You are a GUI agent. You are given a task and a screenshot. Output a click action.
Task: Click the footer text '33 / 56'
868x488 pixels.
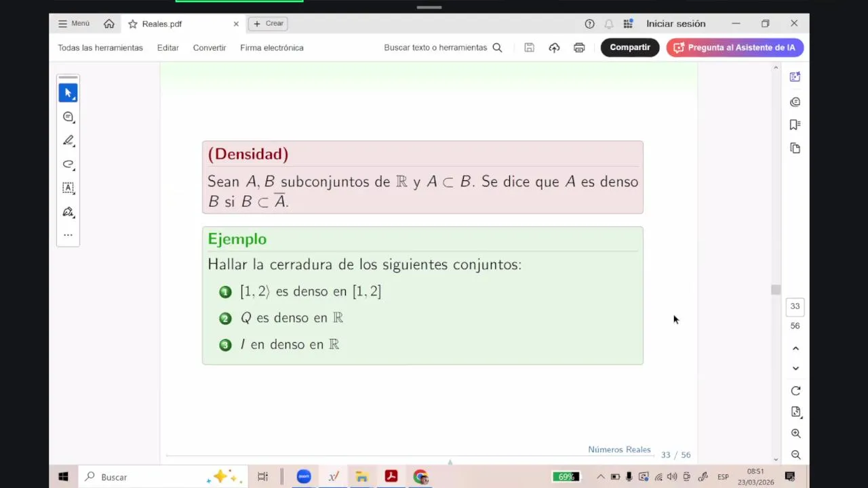[x=675, y=455]
